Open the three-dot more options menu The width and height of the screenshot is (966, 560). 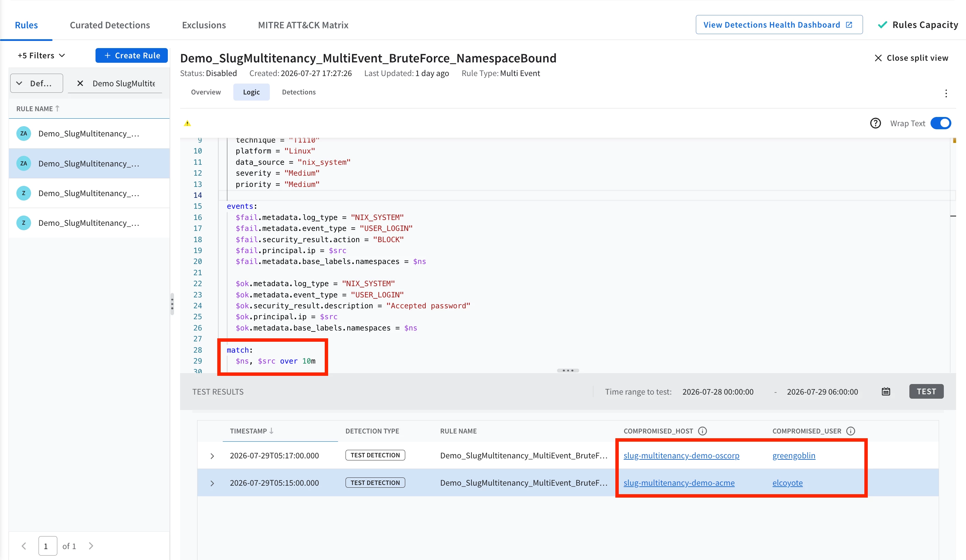coord(946,93)
